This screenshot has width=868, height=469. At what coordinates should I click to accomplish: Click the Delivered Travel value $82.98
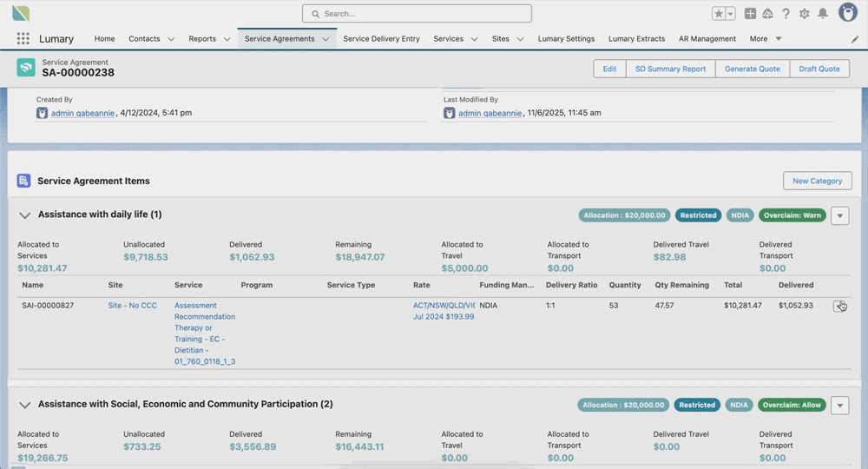pos(669,257)
